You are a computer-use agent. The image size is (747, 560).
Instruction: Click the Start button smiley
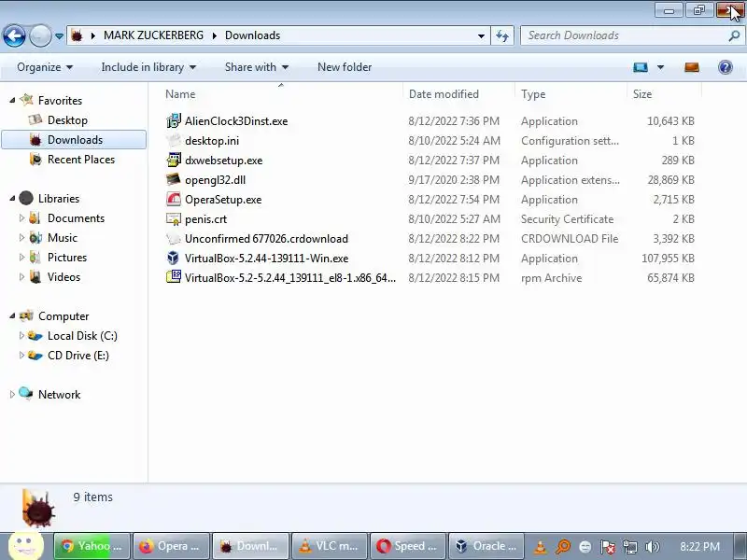point(25,545)
